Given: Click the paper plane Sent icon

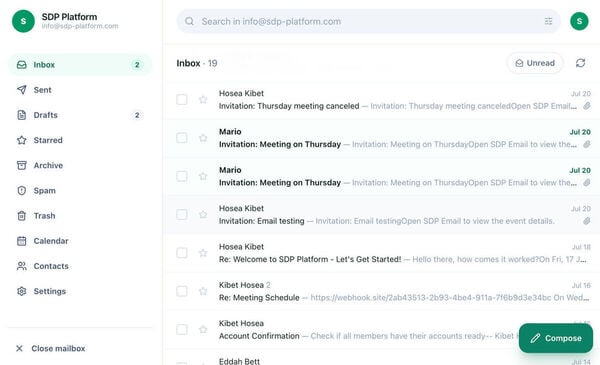Looking at the screenshot, I should (22, 90).
